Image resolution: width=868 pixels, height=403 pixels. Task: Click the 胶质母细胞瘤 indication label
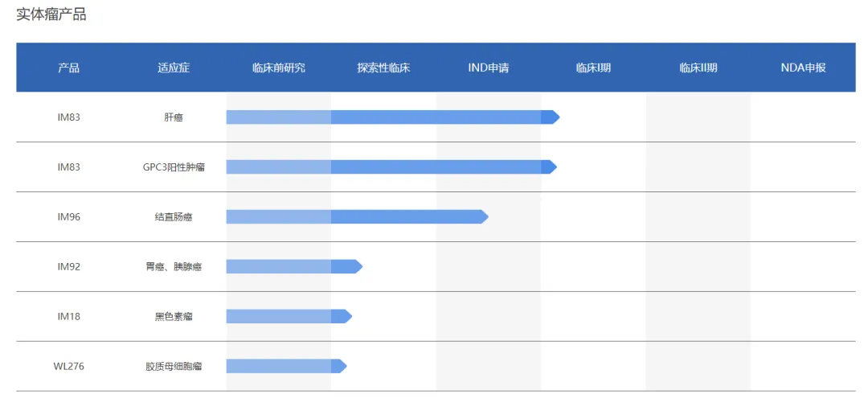pyautogui.click(x=174, y=367)
